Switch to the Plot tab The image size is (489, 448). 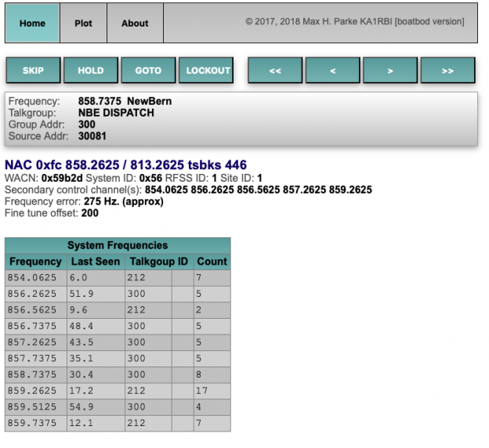[83, 23]
